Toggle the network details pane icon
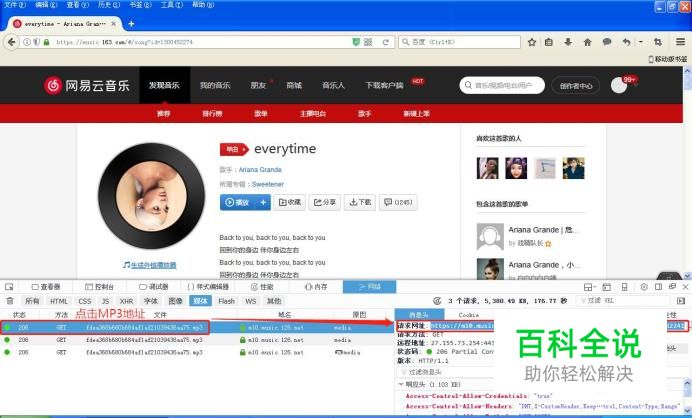The width and height of the screenshot is (692, 418). click(x=681, y=301)
